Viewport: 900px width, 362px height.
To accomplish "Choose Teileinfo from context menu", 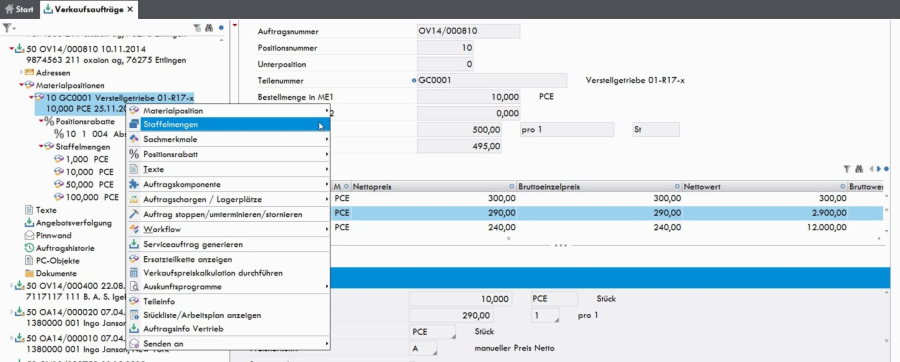I will [228, 301].
